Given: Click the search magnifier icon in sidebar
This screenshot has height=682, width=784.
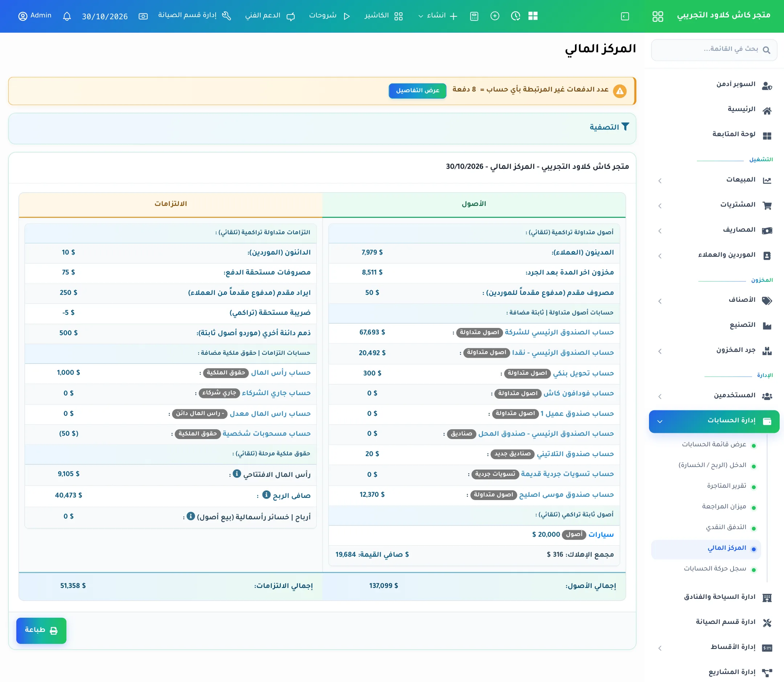Looking at the screenshot, I should [x=766, y=50].
